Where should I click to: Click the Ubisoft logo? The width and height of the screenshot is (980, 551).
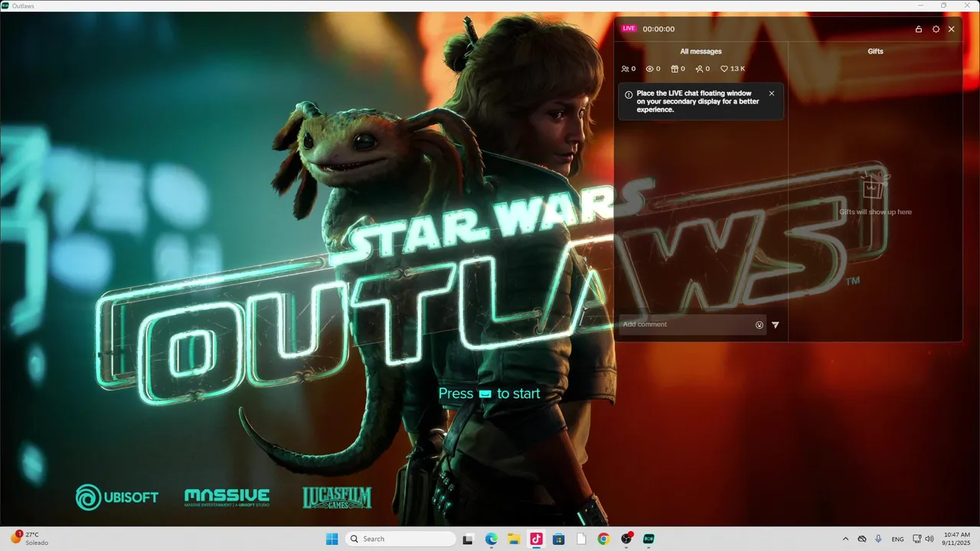coord(116,497)
